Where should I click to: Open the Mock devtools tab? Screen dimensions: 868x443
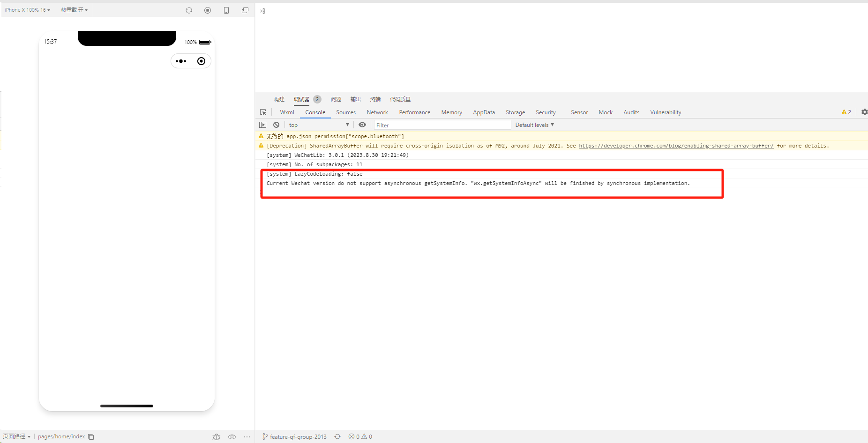pyautogui.click(x=606, y=112)
